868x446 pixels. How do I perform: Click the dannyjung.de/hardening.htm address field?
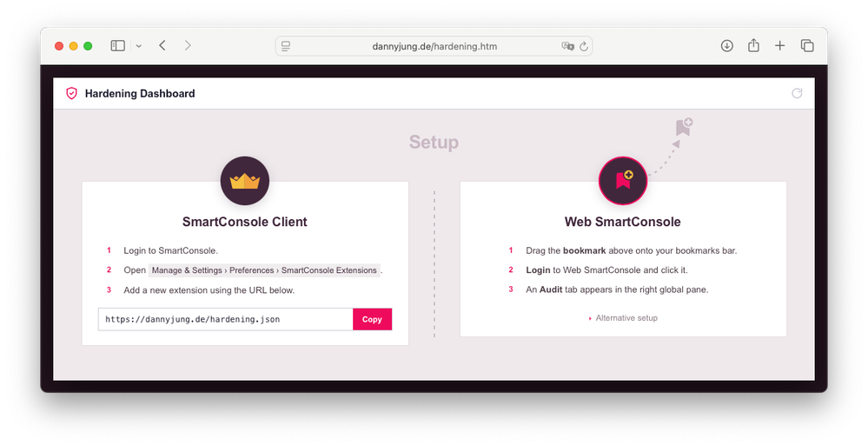pyautogui.click(x=434, y=47)
